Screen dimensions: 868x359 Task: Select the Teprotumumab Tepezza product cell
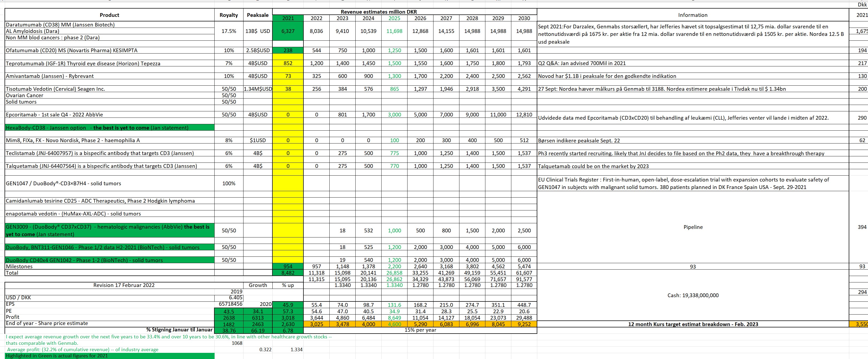pos(109,63)
